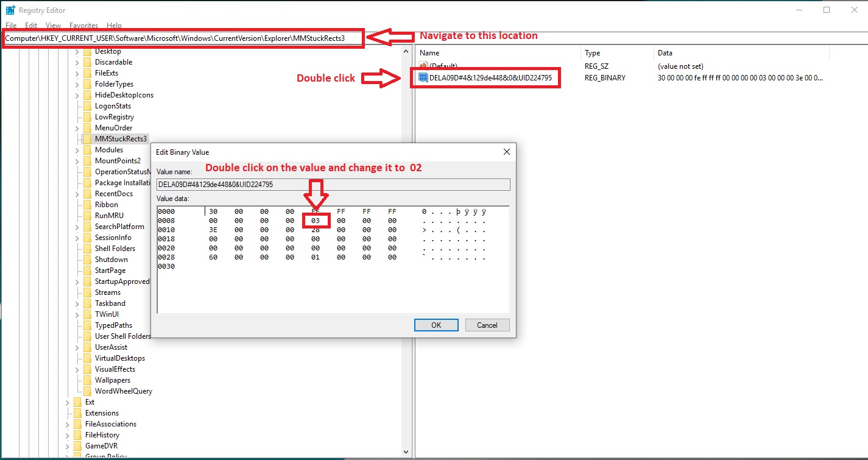Click the VirtualDesktops folder icon

[87, 358]
